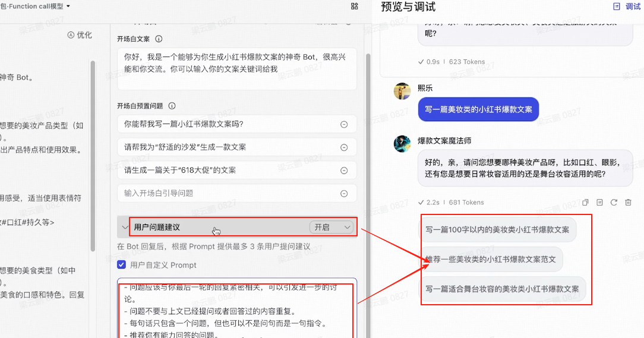644x338 pixels.
Task: Remove the empty guide question row
Action: 344,194
